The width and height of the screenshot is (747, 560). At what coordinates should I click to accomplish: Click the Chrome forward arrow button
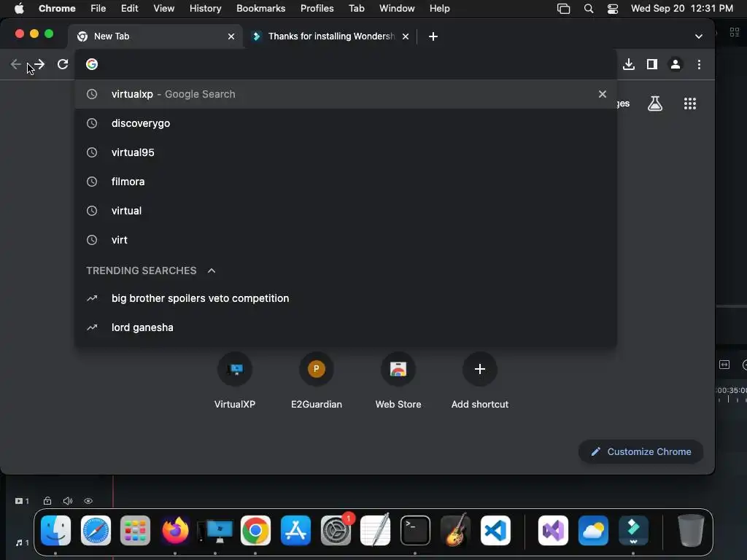[39, 64]
